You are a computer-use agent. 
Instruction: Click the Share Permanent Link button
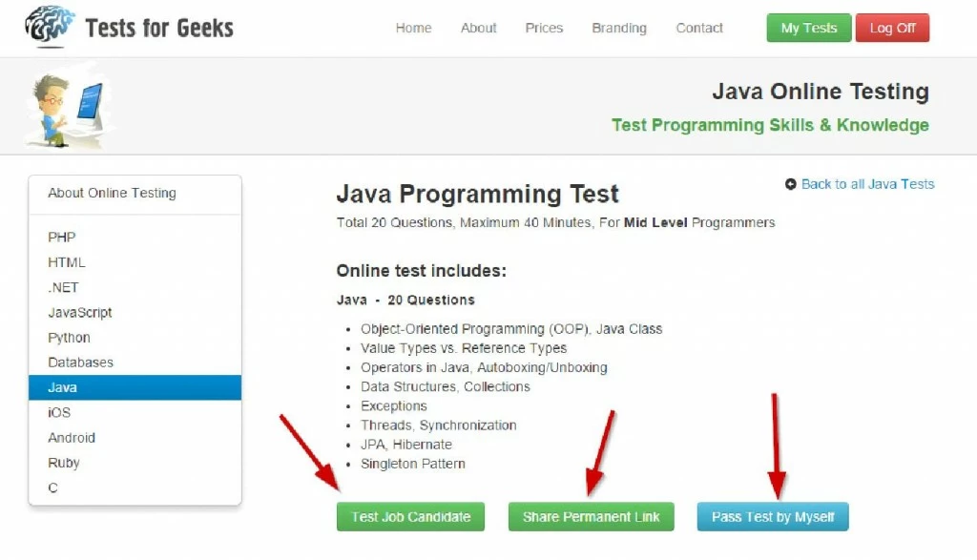[x=592, y=517]
